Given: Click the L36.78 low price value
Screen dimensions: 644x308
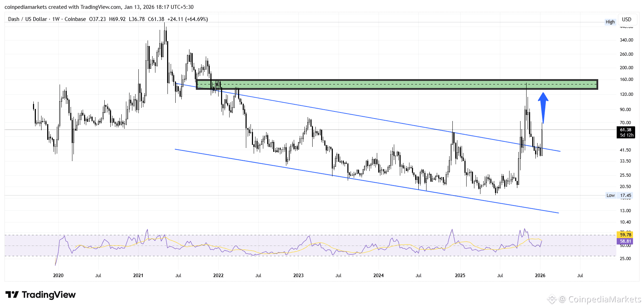Looking at the screenshot, I should 137,19.
